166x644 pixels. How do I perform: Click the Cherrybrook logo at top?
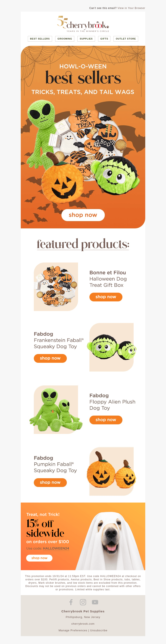click(x=83, y=24)
